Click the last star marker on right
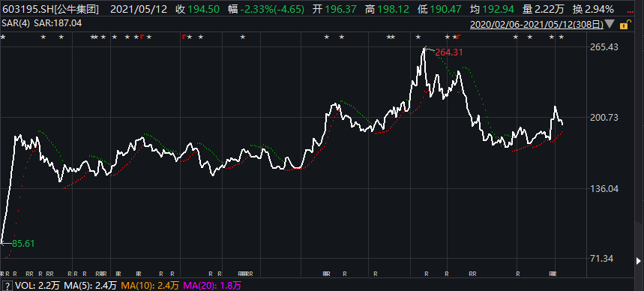 562,37
